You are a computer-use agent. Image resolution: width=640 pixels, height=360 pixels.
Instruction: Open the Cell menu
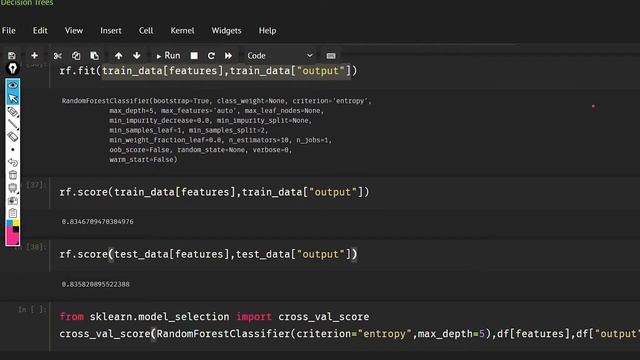pos(146,31)
